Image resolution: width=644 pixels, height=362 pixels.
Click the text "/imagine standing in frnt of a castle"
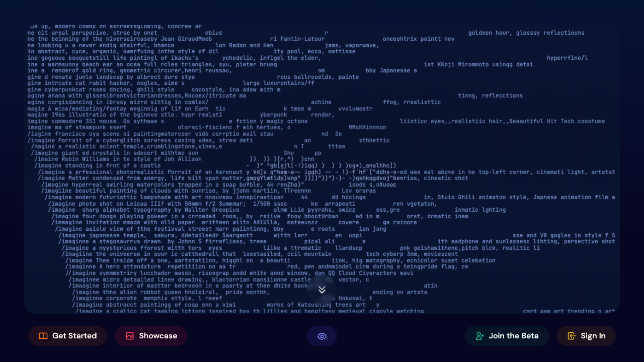(x=97, y=165)
